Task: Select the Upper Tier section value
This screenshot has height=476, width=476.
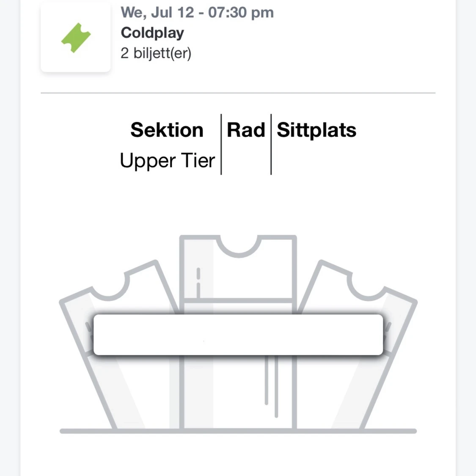Action: [x=168, y=160]
